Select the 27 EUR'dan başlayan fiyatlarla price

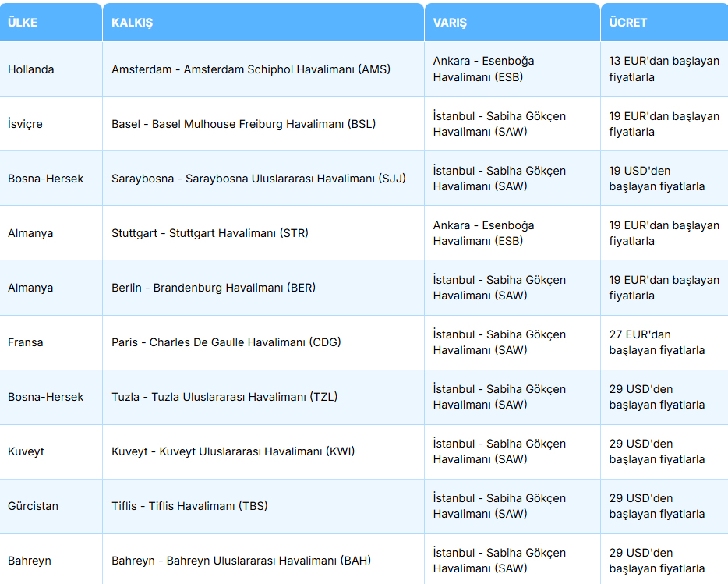(x=656, y=342)
